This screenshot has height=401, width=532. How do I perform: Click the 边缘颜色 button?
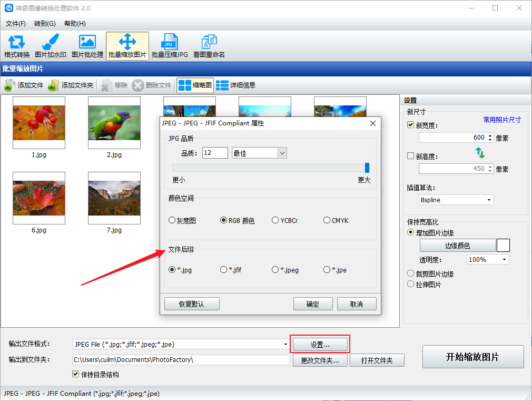point(458,245)
